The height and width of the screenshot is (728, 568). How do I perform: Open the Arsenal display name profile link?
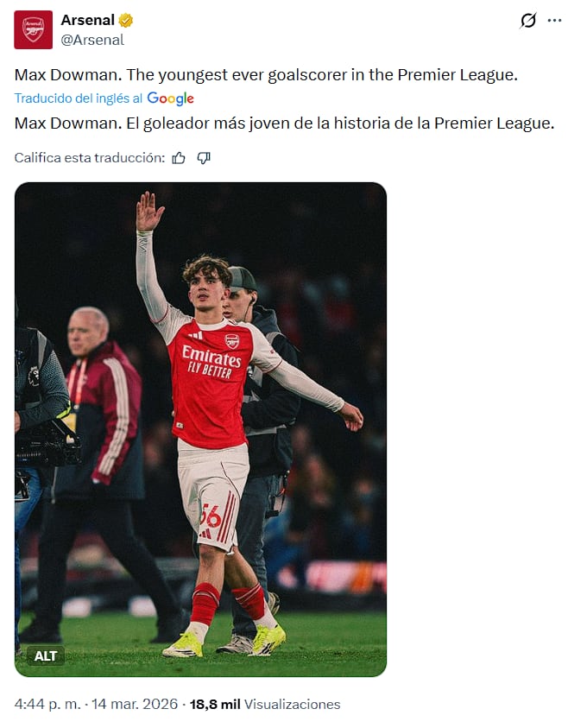[x=87, y=21]
